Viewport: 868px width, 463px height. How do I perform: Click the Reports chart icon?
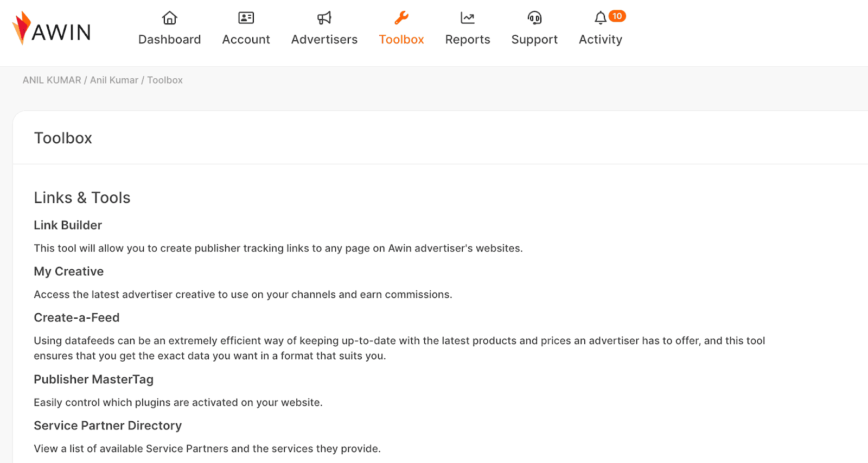coord(468,18)
